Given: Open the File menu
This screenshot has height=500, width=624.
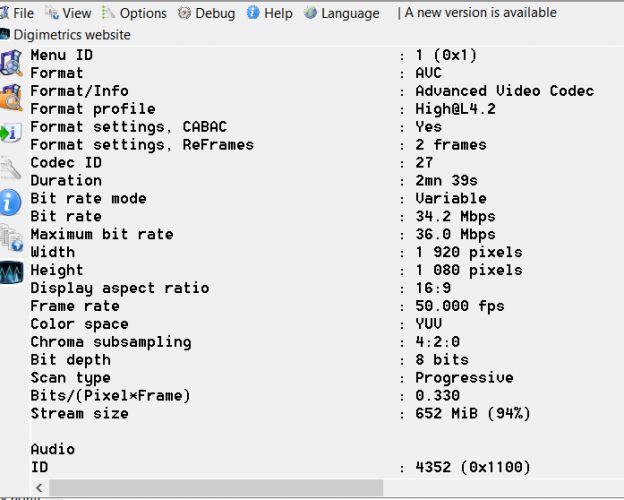Looking at the screenshot, I should click(17, 13).
